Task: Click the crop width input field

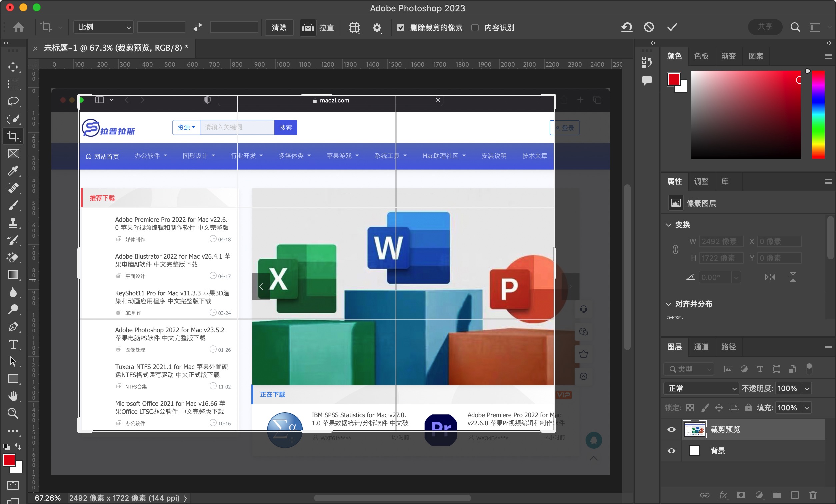Action: coord(161,27)
